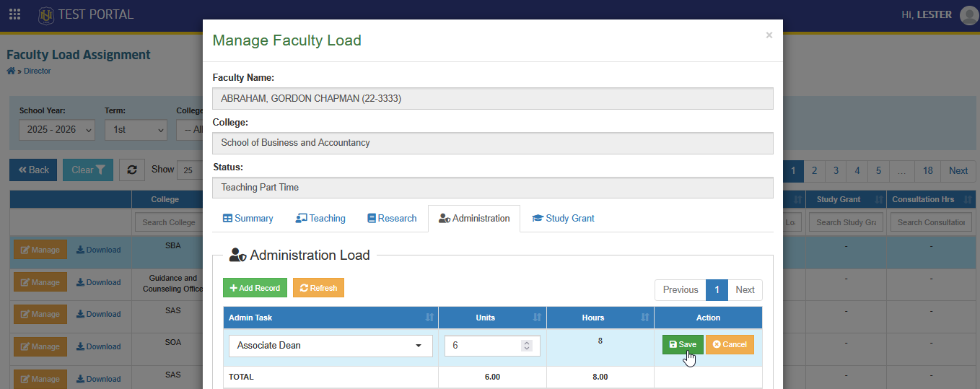Click Next in background pagination
Image resolution: width=980 pixels, height=389 pixels.
pos(958,171)
